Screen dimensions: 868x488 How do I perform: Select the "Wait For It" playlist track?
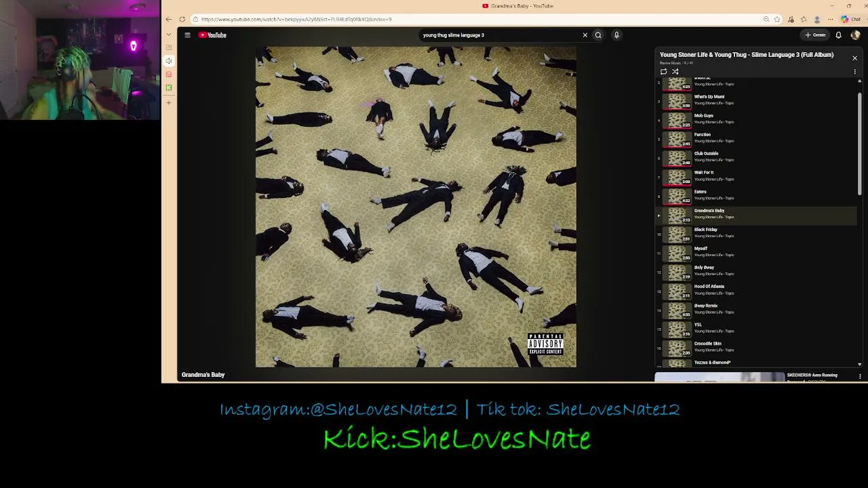tap(756, 176)
